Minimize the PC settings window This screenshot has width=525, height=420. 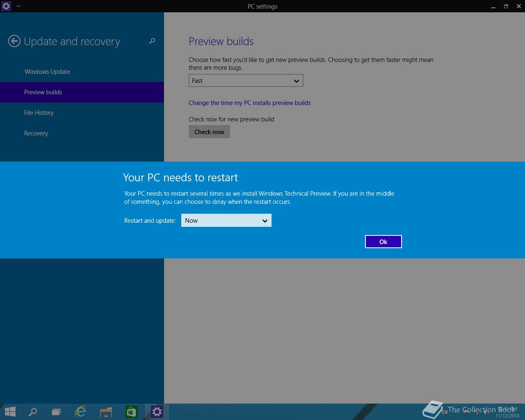493,6
